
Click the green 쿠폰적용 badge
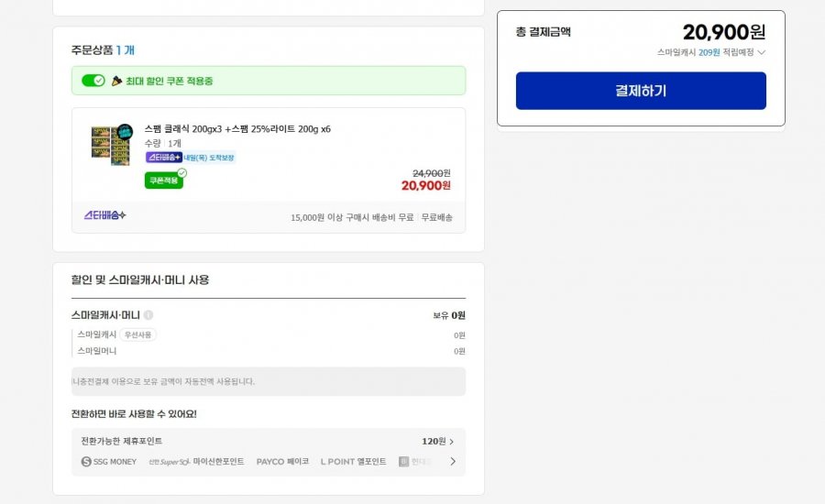point(164,181)
